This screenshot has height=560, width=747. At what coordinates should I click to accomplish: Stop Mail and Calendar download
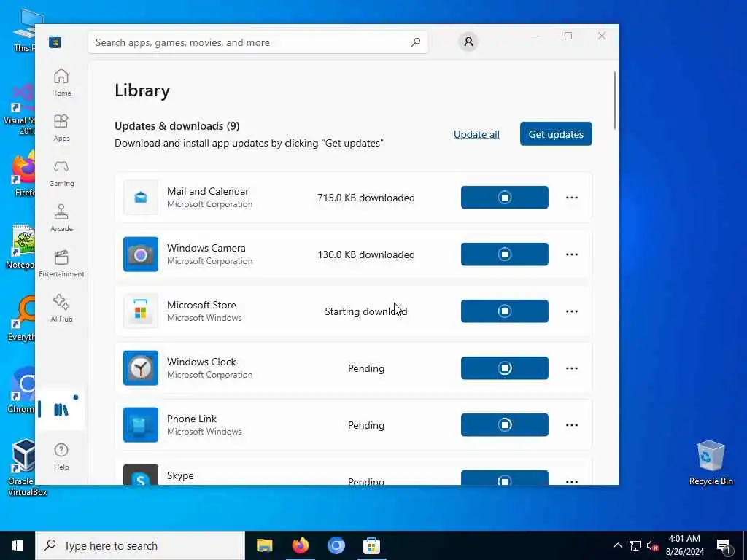[505, 197]
